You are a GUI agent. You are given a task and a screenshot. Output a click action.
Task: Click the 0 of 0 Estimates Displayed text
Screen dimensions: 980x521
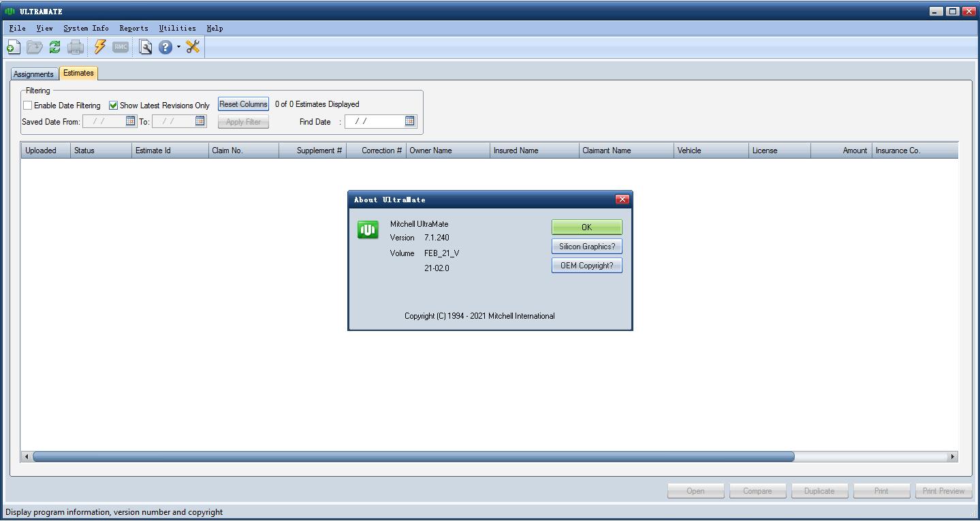click(317, 104)
